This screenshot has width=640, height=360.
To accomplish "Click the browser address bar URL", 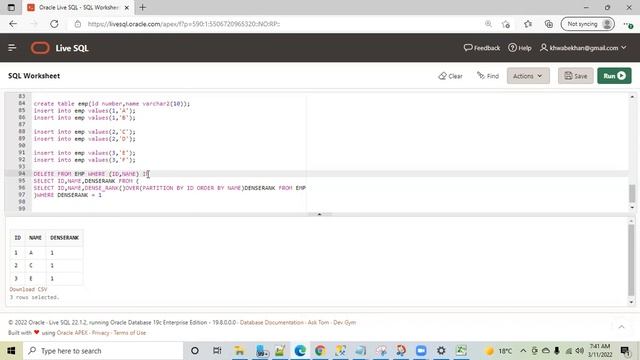I will click(x=184, y=24).
